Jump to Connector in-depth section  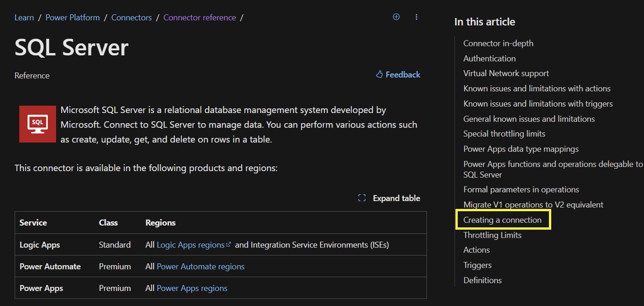(498, 43)
